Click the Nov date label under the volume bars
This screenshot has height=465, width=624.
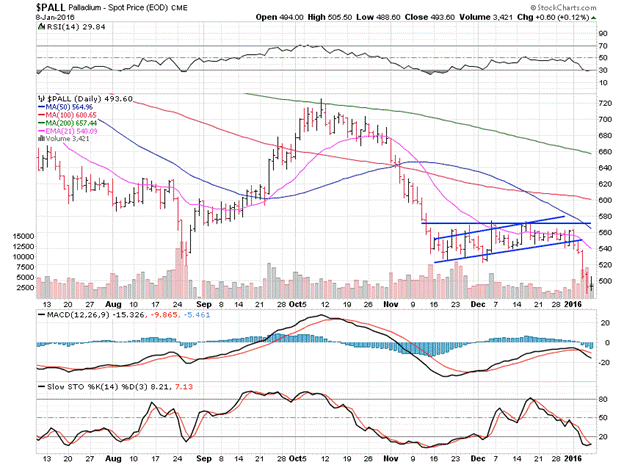391,305
